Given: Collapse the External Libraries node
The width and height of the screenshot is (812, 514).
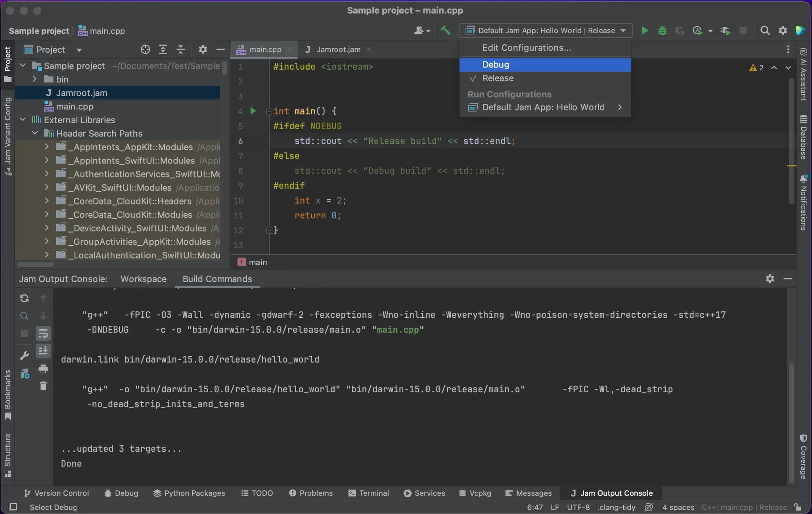Looking at the screenshot, I should [23, 120].
